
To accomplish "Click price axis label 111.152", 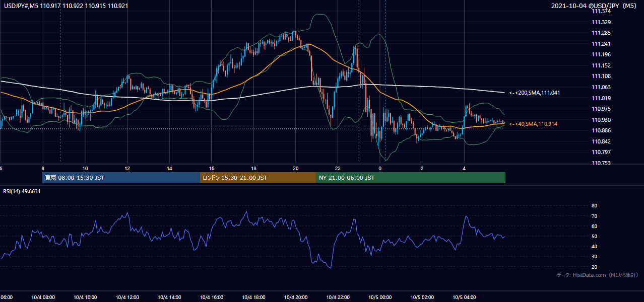I will (x=601, y=65).
